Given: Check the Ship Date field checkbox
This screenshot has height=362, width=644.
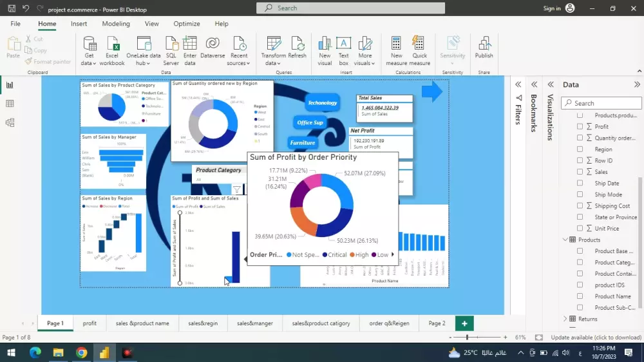Looking at the screenshot, I should (x=580, y=183).
